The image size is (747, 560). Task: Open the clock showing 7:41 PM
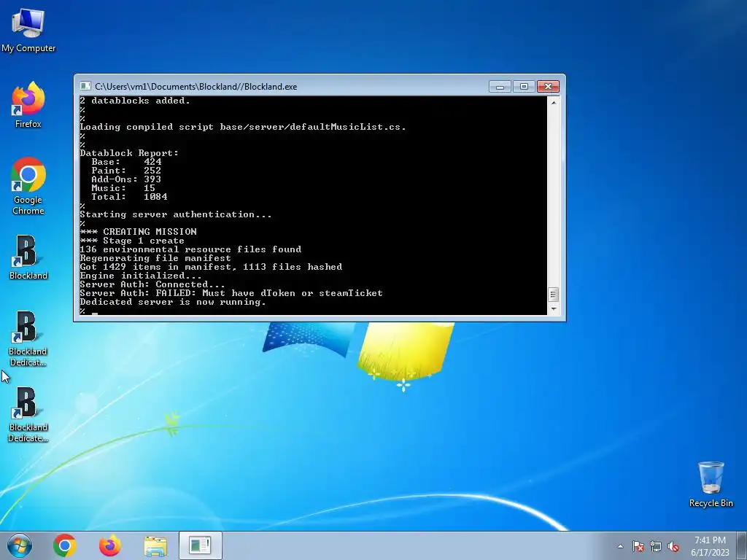[x=710, y=545]
